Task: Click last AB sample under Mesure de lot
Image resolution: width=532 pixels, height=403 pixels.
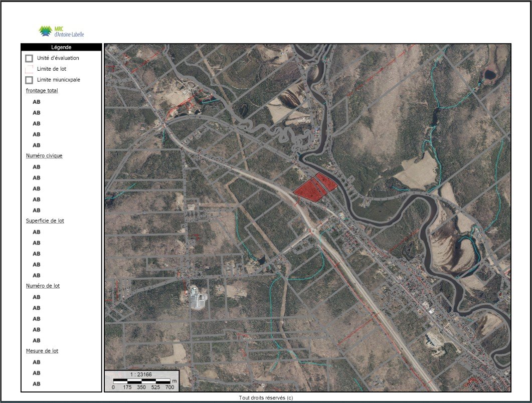Action: [36, 384]
